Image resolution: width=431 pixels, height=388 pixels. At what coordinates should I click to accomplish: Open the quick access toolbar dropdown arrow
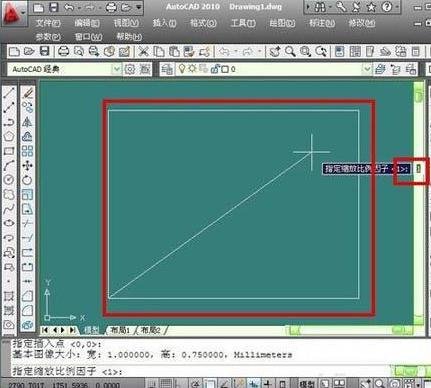[x=139, y=7]
